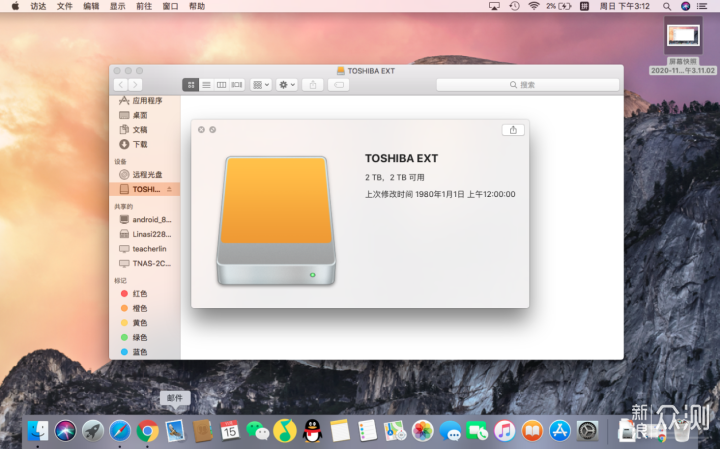Close the Quick Look preview panel

pyautogui.click(x=201, y=130)
